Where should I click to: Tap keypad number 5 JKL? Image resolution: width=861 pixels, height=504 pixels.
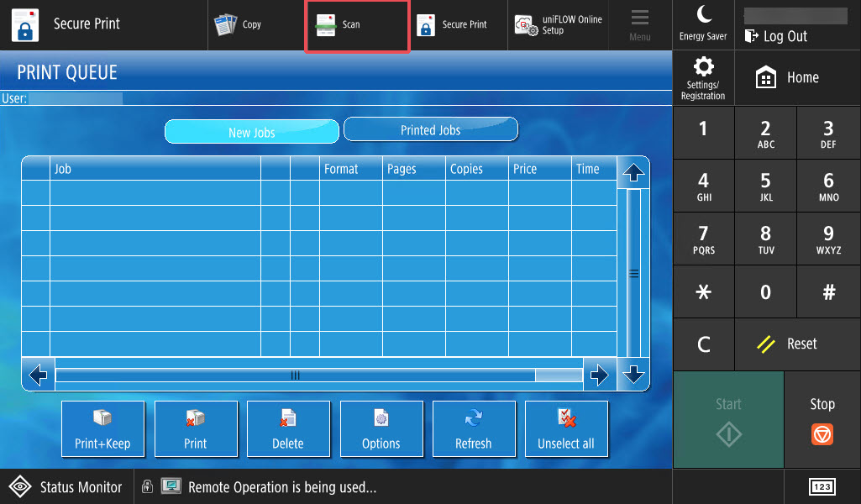coord(765,186)
